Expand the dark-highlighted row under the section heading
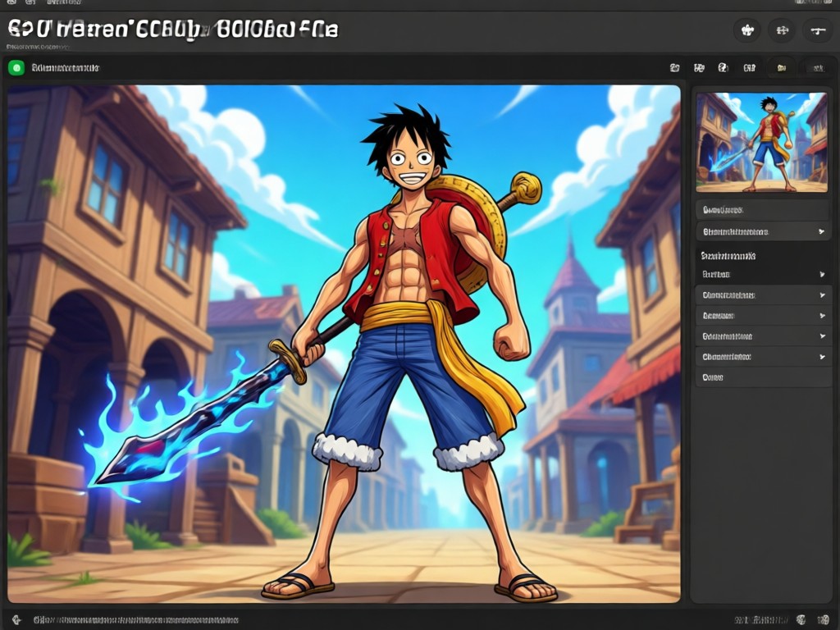 coord(764,274)
